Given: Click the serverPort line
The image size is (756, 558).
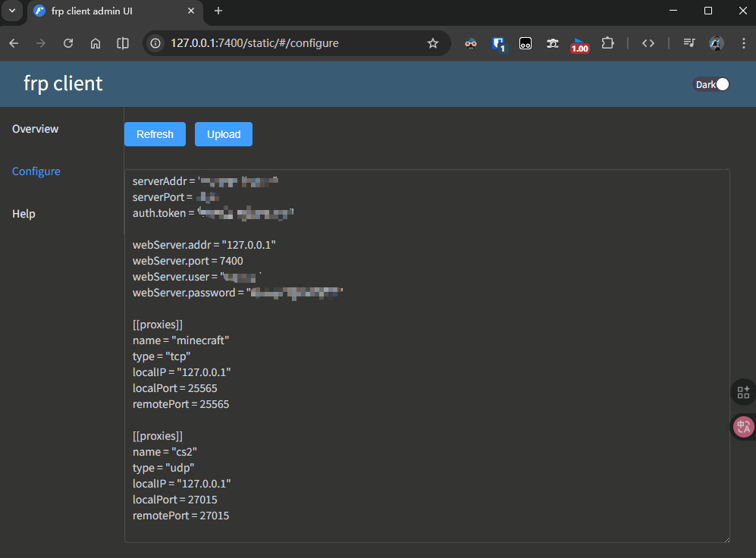Looking at the screenshot, I should [x=176, y=197].
